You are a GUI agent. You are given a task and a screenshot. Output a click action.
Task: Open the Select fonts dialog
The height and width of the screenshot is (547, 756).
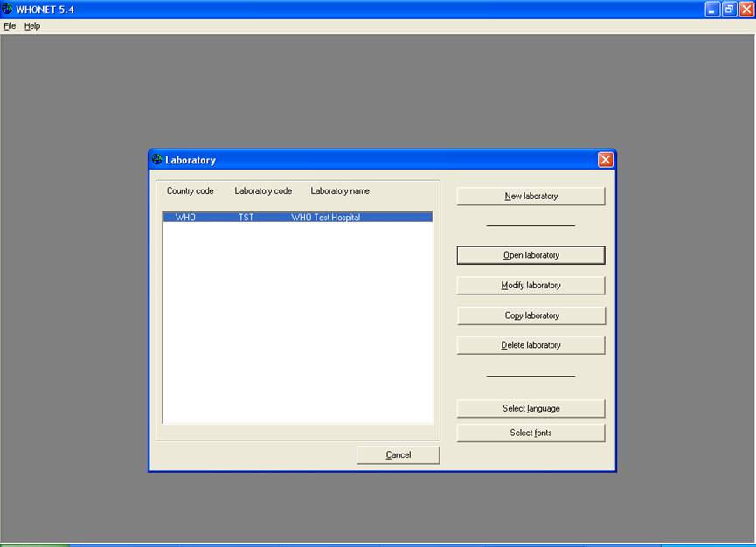pyautogui.click(x=530, y=432)
